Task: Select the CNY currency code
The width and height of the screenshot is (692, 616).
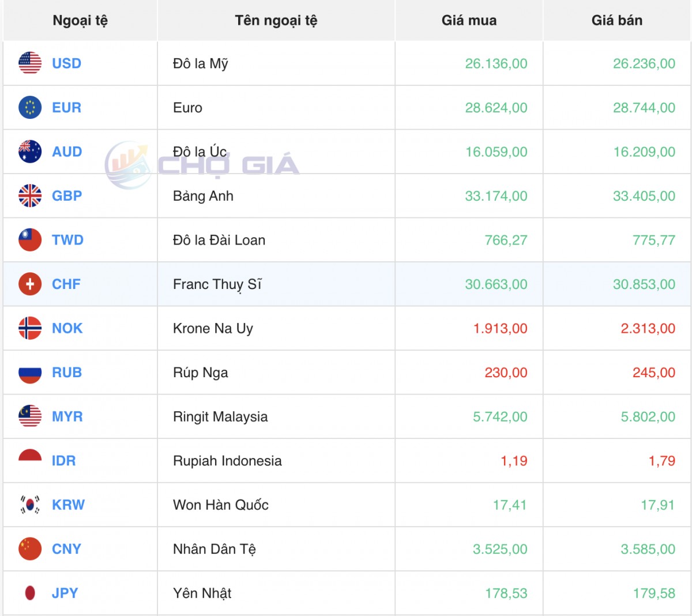Action: 66,549
